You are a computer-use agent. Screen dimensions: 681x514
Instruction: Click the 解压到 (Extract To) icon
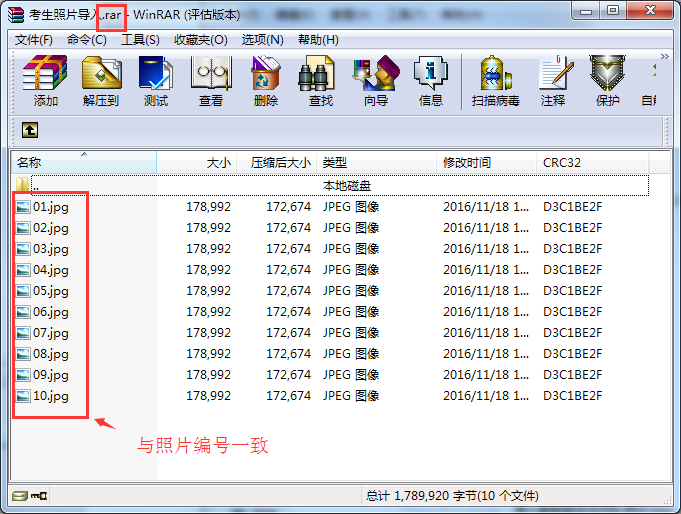(101, 81)
